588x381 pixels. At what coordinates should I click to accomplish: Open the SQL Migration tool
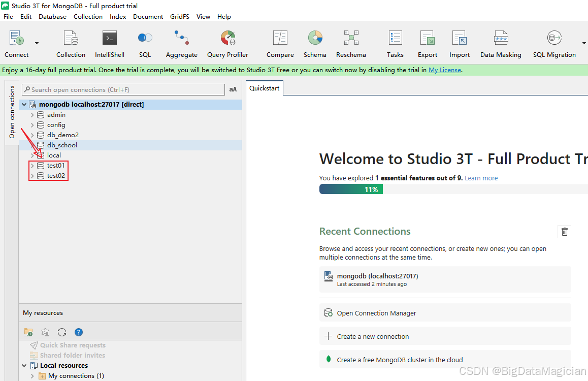554,44
